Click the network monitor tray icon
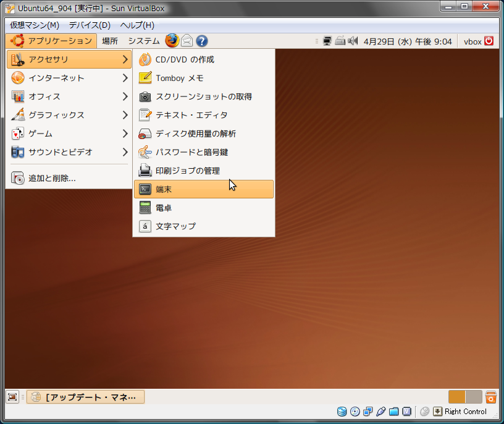Image resolution: width=504 pixels, height=424 pixels. [327, 41]
